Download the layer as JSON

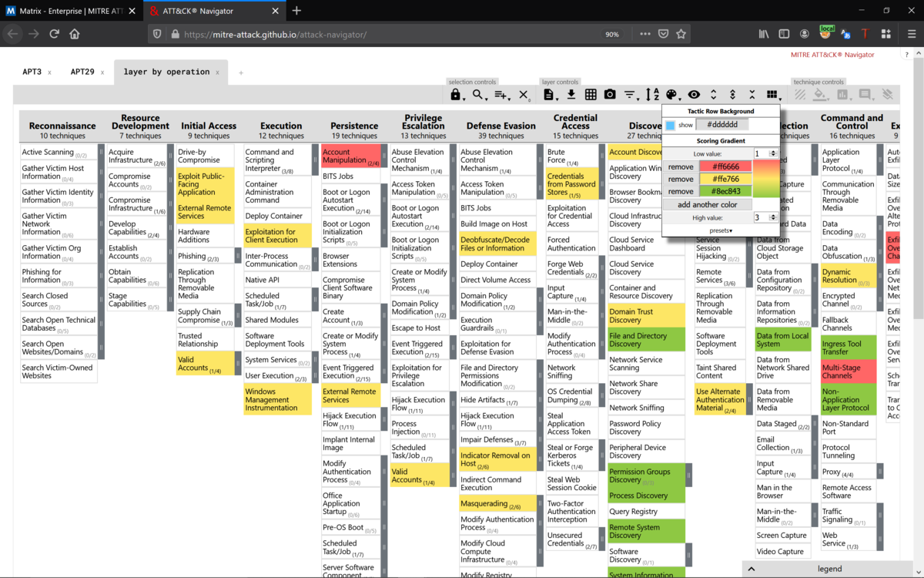click(x=571, y=95)
